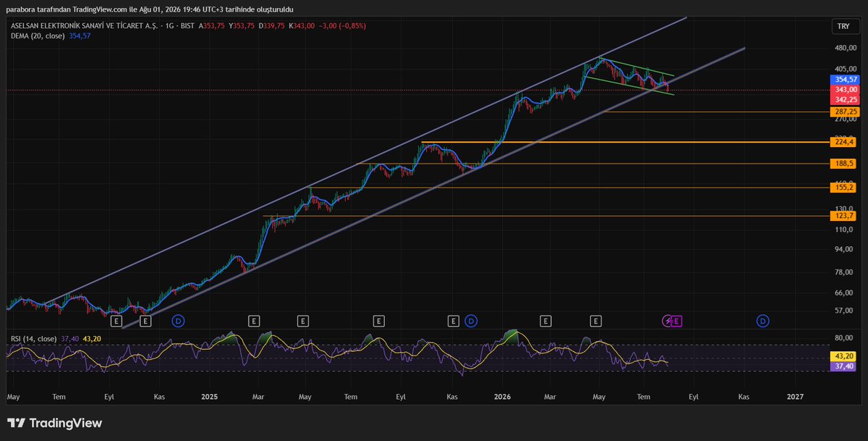This screenshot has height=441, width=868.
Task: Open the E marker between Tem and Eyl 2025
Action: [378, 320]
